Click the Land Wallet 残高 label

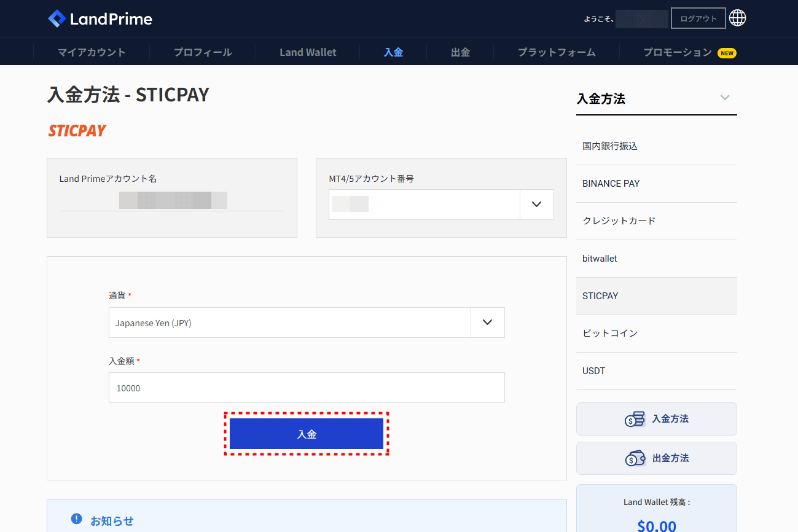[657, 502]
